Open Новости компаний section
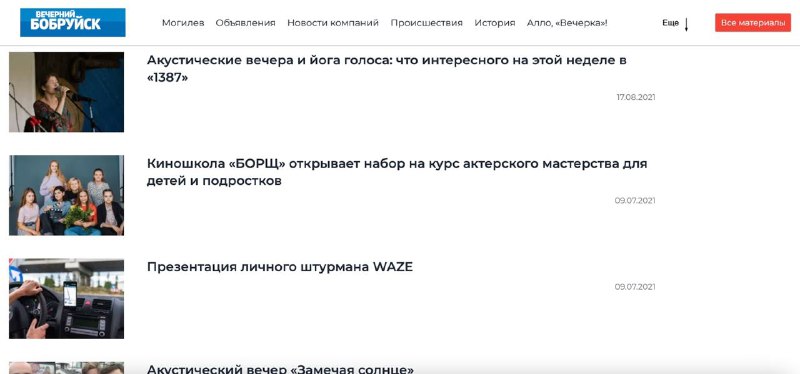800x374 pixels. coord(333,23)
